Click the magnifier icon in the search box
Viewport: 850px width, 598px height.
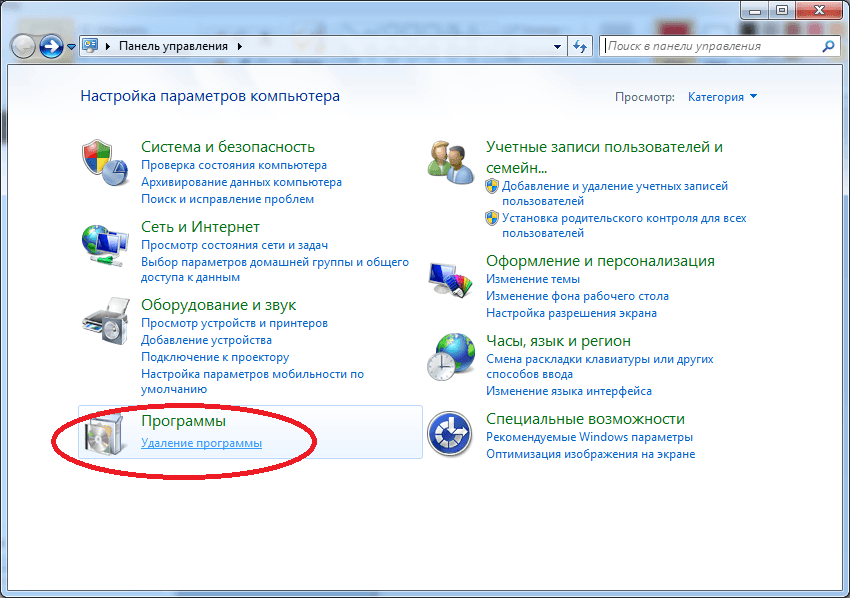click(x=828, y=45)
